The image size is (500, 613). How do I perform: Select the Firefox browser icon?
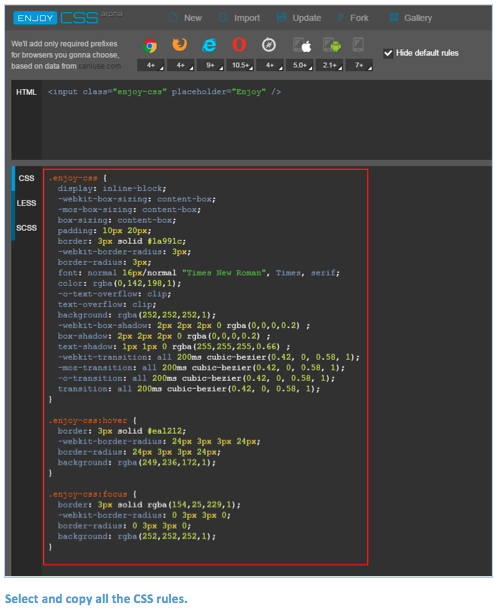pyautogui.click(x=180, y=45)
